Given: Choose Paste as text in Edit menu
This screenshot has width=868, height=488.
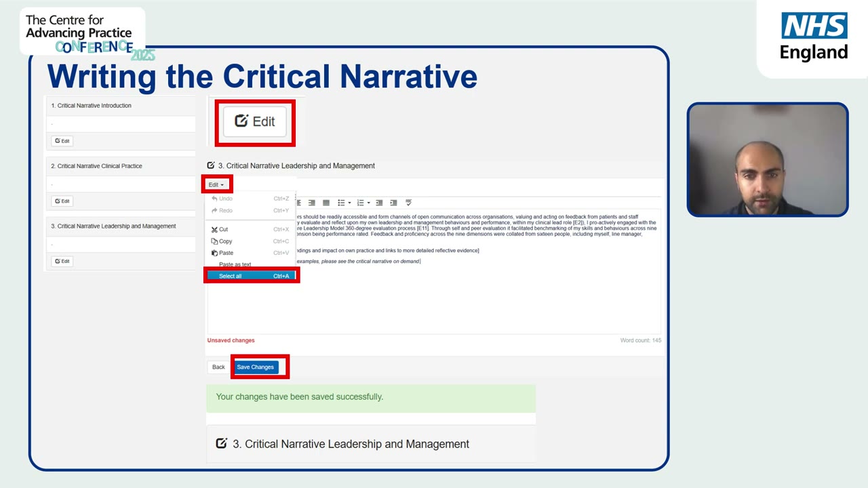Looking at the screenshot, I should 250,264.
